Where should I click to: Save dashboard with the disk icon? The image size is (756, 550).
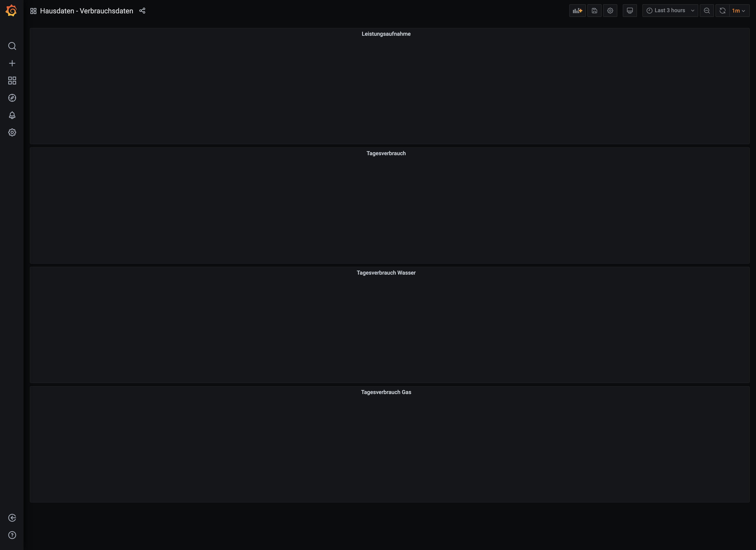pos(594,11)
